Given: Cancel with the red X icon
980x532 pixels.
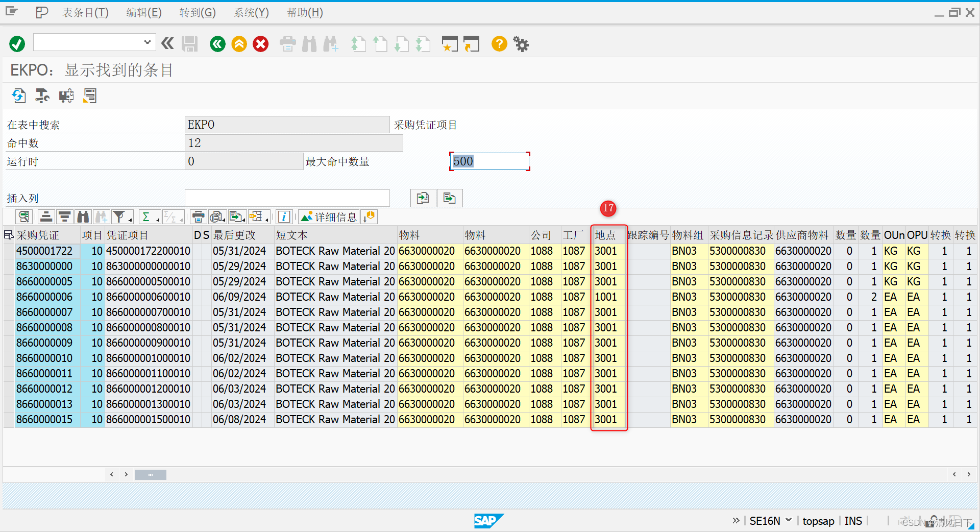Looking at the screenshot, I should [x=261, y=44].
